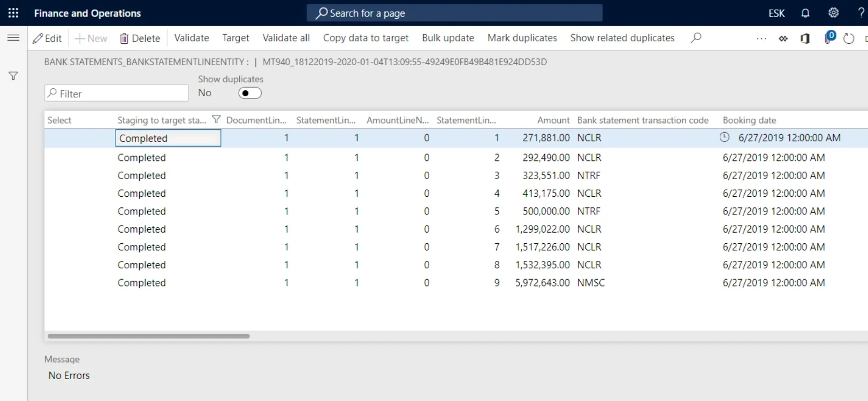Expand the navigation pane hamburger

[x=13, y=37]
